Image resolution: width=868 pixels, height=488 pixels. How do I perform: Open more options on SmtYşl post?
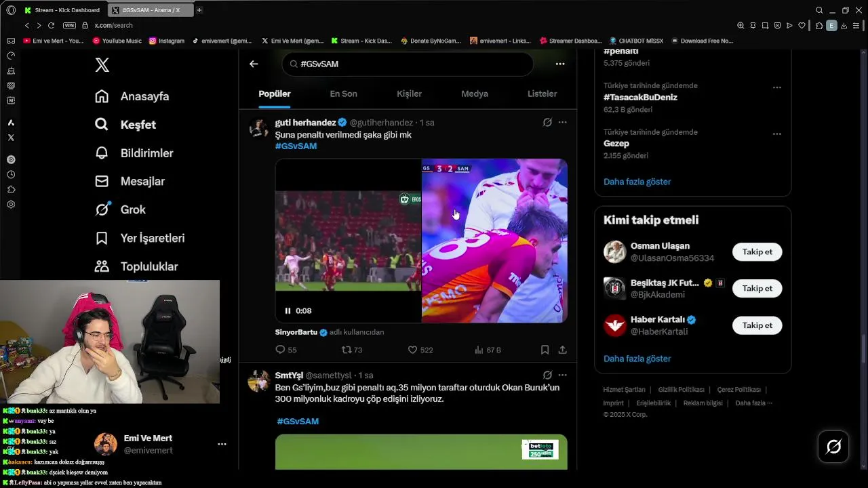562,375
